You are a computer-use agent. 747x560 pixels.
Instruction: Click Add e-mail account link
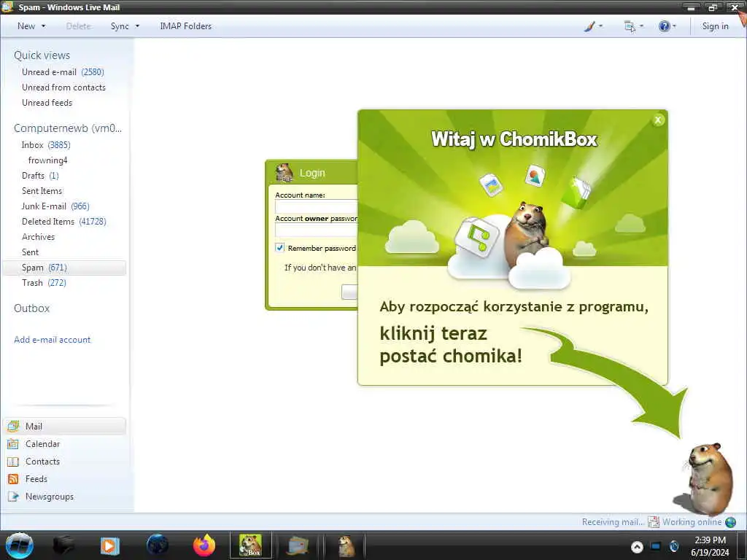52,340
